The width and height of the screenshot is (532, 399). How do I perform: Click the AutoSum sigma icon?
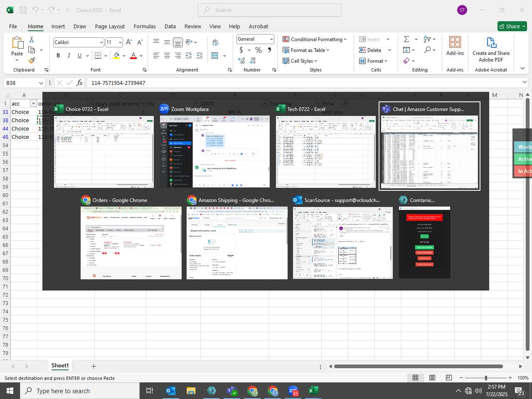point(406,39)
